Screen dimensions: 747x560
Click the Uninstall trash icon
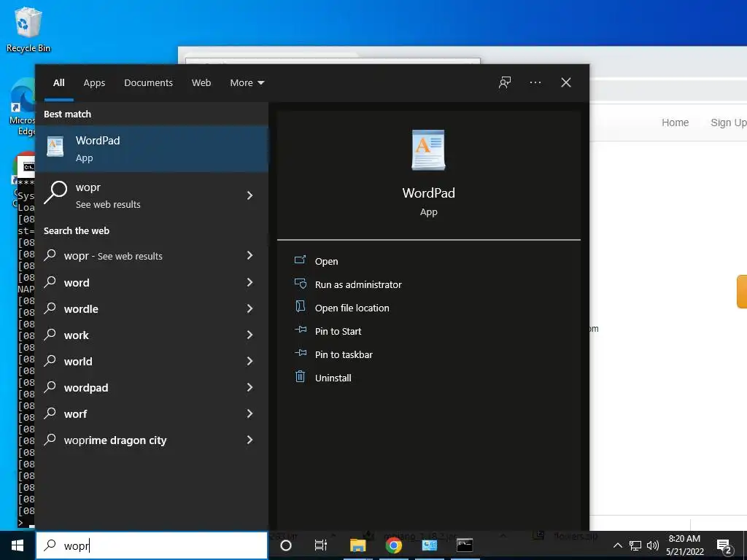(300, 376)
